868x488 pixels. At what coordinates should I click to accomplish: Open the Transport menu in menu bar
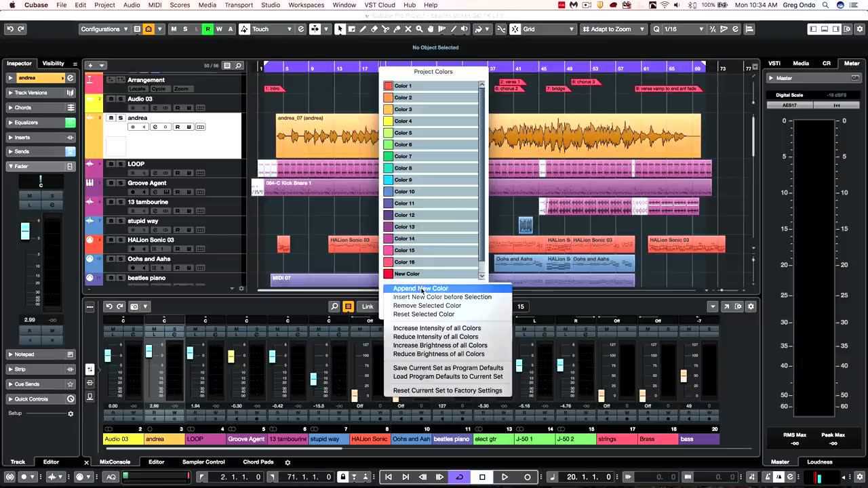(x=238, y=5)
